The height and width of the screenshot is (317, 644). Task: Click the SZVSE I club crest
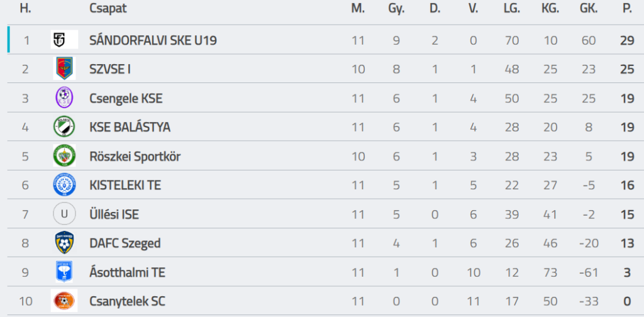coord(64,69)
